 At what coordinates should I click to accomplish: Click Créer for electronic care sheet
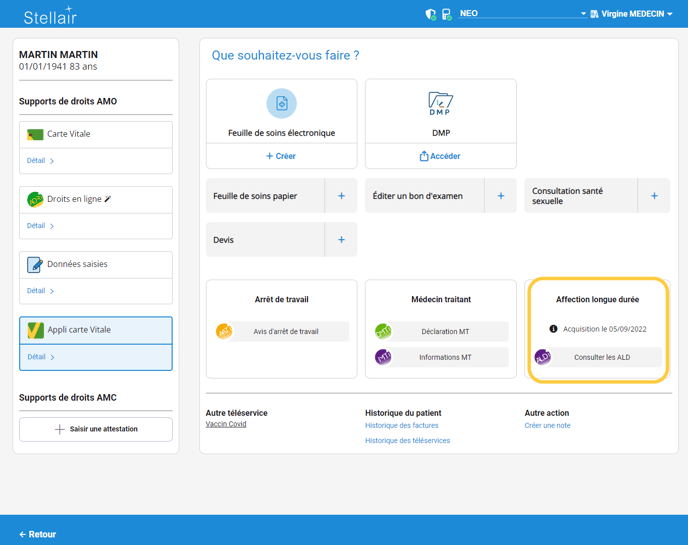pyautogui.click(x=281, y=156)
